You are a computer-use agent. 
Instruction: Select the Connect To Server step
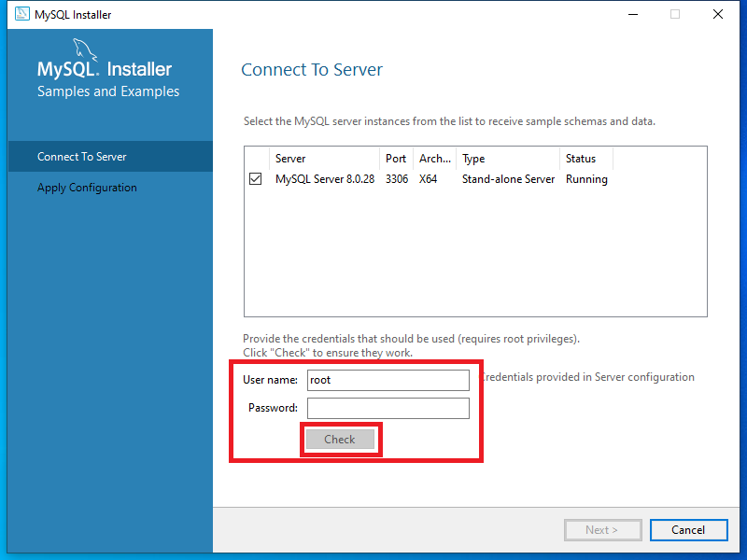[110, 156]
